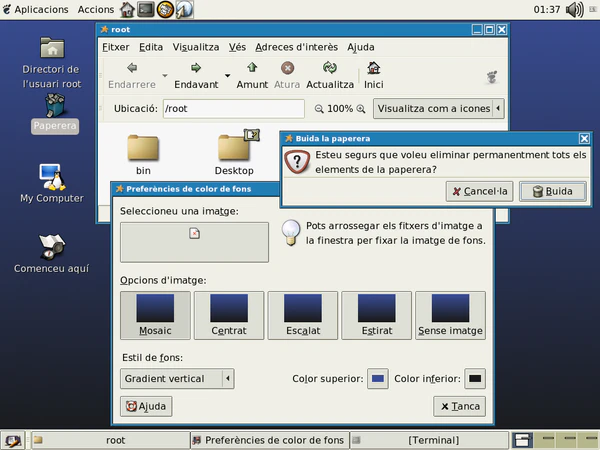600x450 pixels.
Task: Confirm emptying trash with Buida button
Action: pyautogui.click(x=552, y=191)
